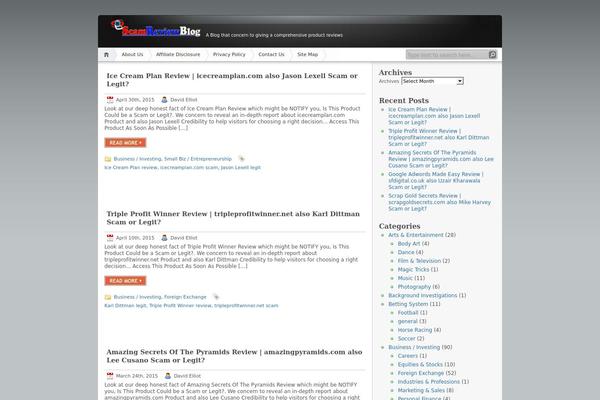The height and width of the screenshot is (400, 600).
Task: Open Business / Investing category in sidebar
Action: (414, 347)
